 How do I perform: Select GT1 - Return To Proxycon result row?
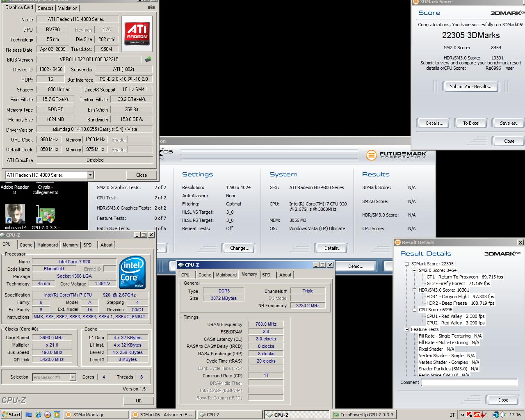(x=465, y=277)
